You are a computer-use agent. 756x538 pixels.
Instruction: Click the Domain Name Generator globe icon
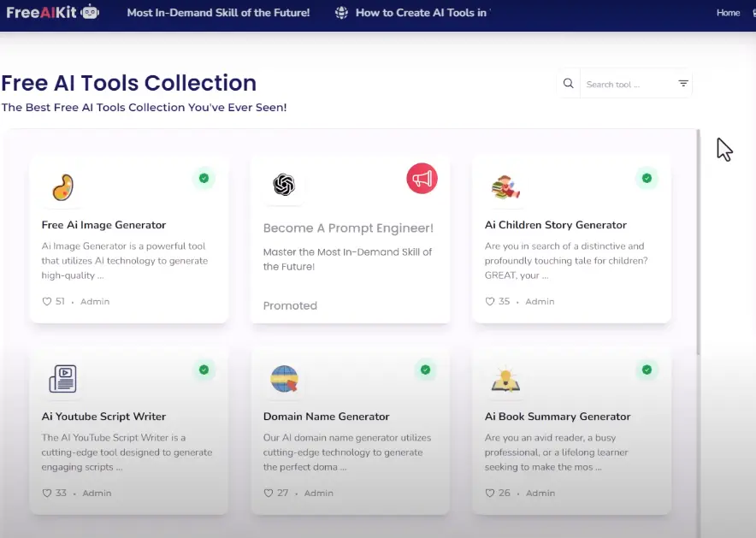click(x=284, y=378)
